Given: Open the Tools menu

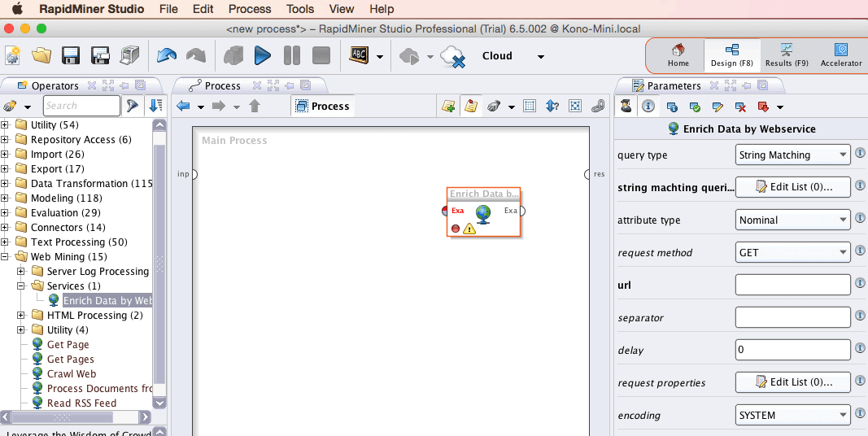Looking at the screenshot, I should point(300,9).
